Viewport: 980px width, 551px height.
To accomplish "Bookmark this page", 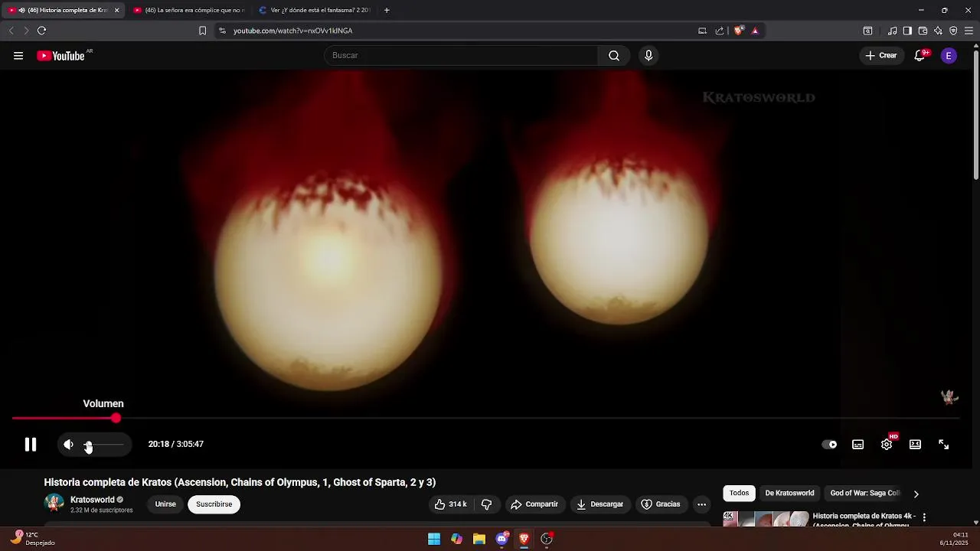I will click(x=202, y=31).
